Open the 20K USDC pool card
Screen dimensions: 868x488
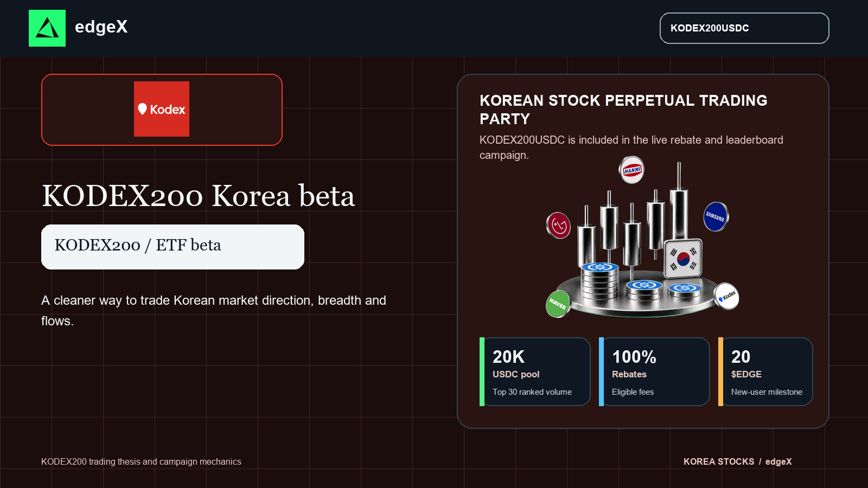pos(535,371)
